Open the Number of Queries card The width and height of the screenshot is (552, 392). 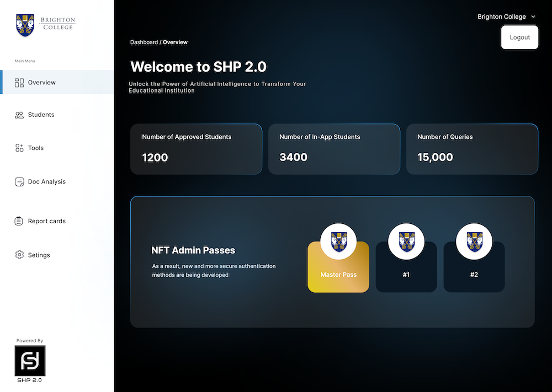[472, 149]
